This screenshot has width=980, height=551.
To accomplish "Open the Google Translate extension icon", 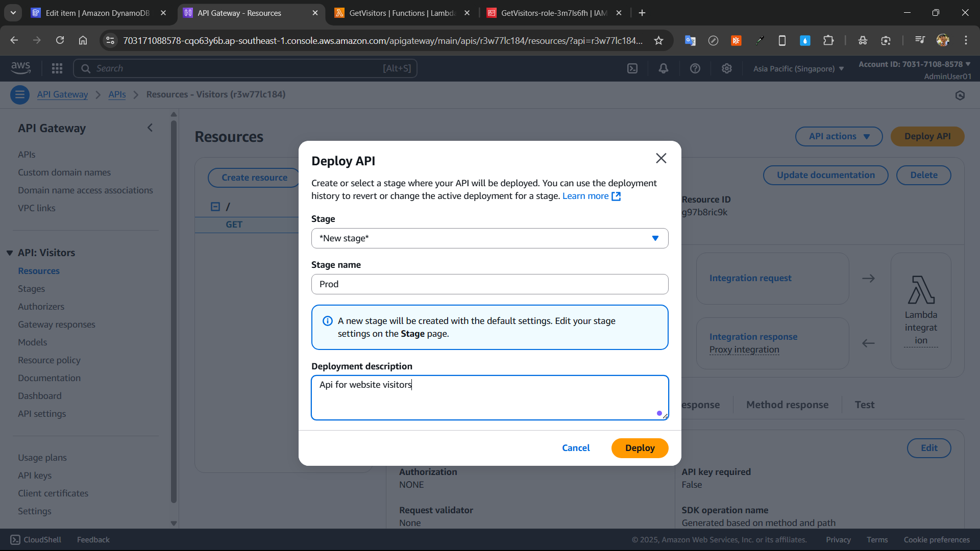I will click(x=690, y=40).
